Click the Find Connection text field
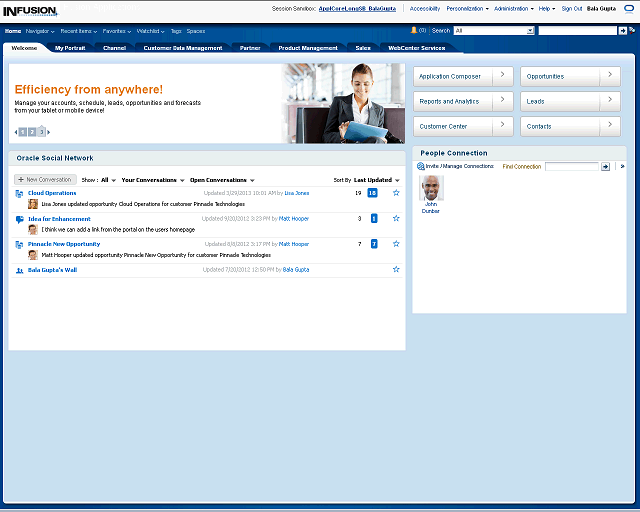640x512 pixels. (x=571, y=166)
